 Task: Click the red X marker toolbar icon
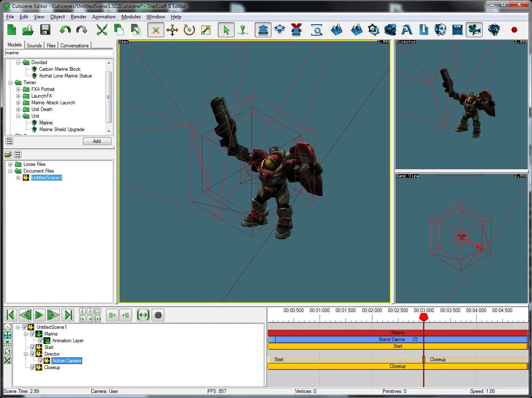click(x=297, y=30)
